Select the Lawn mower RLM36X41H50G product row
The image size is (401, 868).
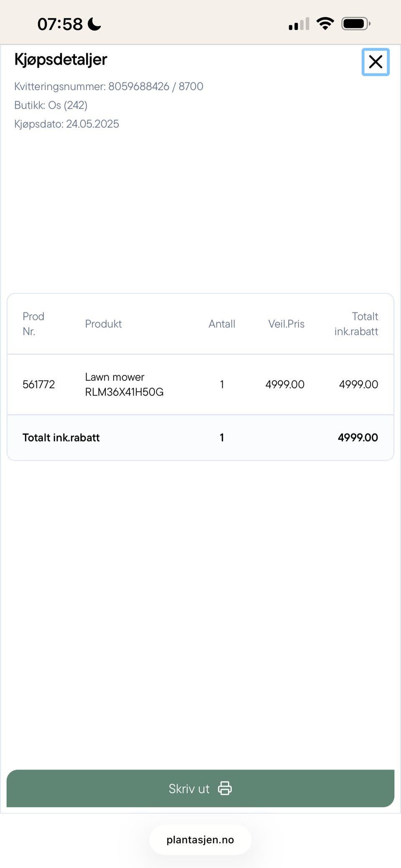(x=200, y=384)
